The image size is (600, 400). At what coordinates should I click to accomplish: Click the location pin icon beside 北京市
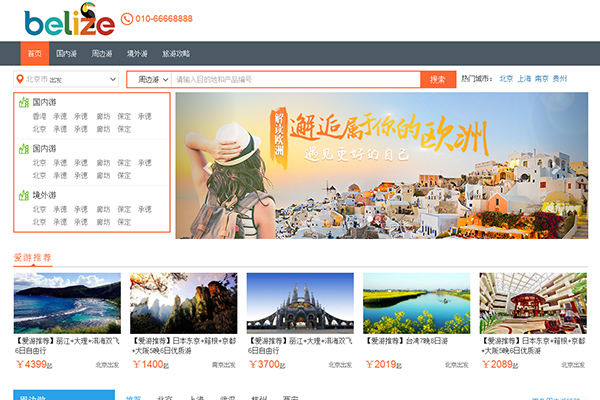pos(20,79)
